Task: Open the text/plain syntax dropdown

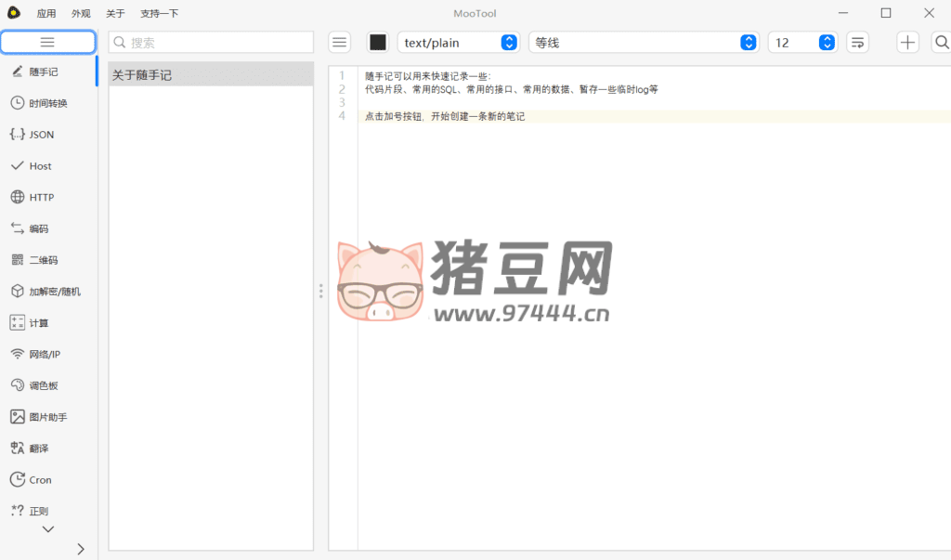Action: [x=458, y=43]
